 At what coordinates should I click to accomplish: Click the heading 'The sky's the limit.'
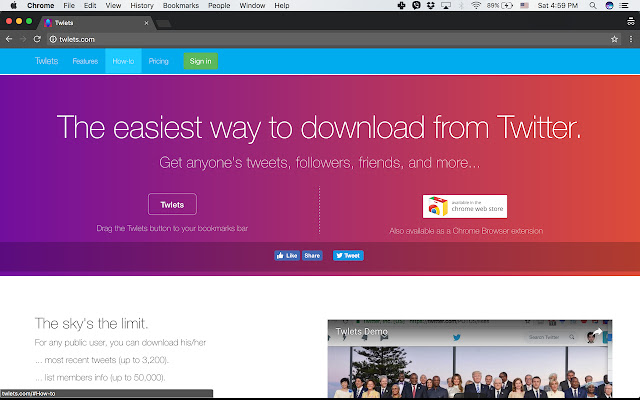coord(91,324)
